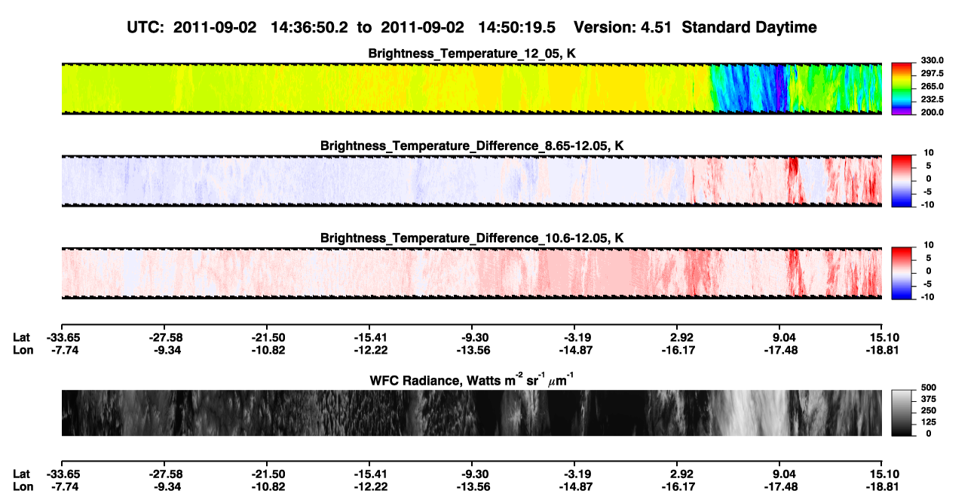980x503 pixels.
Task: Click the 'WFC Radiance, Watts m-2 sr-1' panel title
Action: [473, 379]
